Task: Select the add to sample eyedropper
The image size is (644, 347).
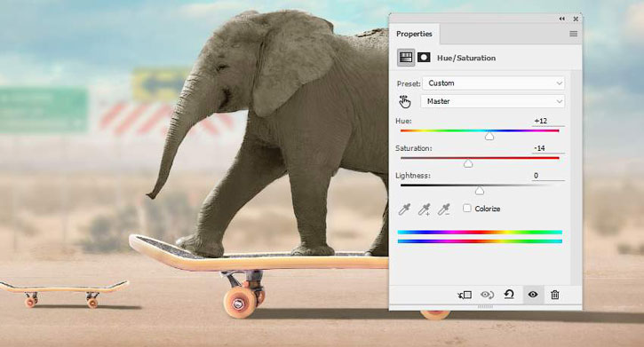Action: pyautogui.click(x=425, y=209)
